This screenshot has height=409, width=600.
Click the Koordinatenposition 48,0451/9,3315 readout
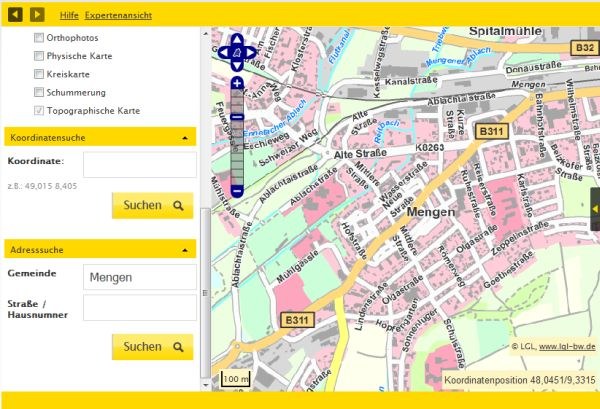pos(520,380)
